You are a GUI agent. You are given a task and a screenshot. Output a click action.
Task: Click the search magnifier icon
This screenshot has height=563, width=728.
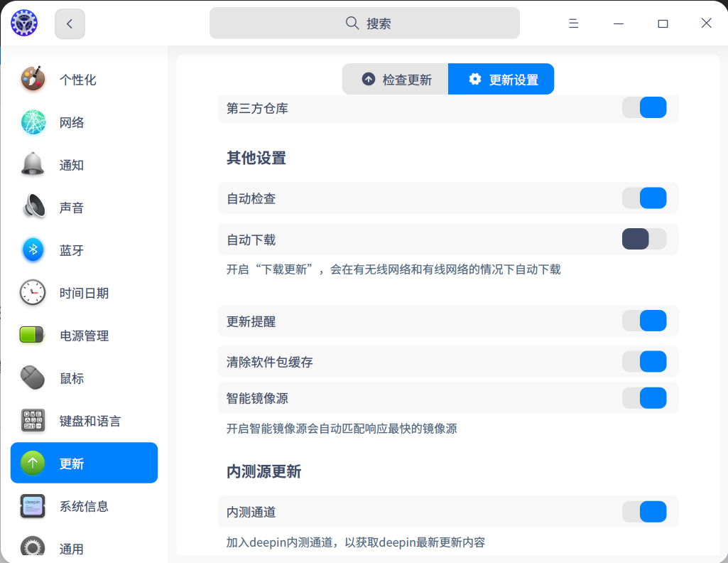tap(352, 23)
